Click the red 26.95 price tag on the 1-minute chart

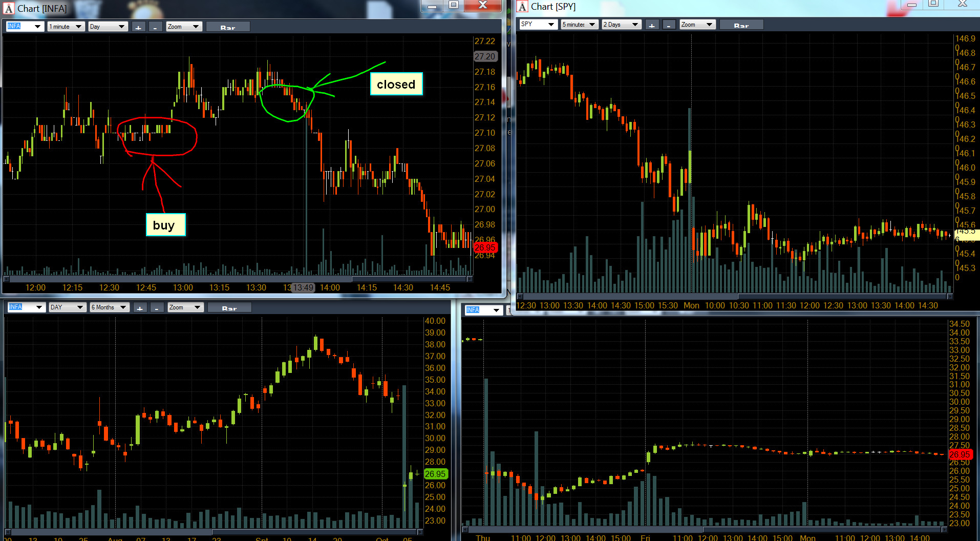pyautogui.click(x=485, y=247)
